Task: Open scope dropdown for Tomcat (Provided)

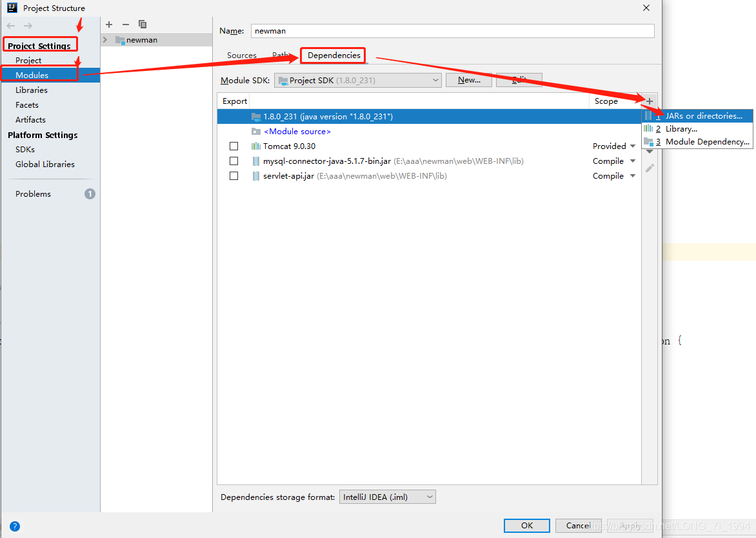Action: (633, 146)
